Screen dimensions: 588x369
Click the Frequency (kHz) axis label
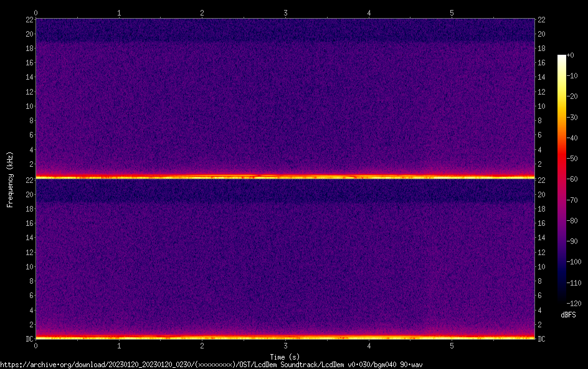[10, 179]
